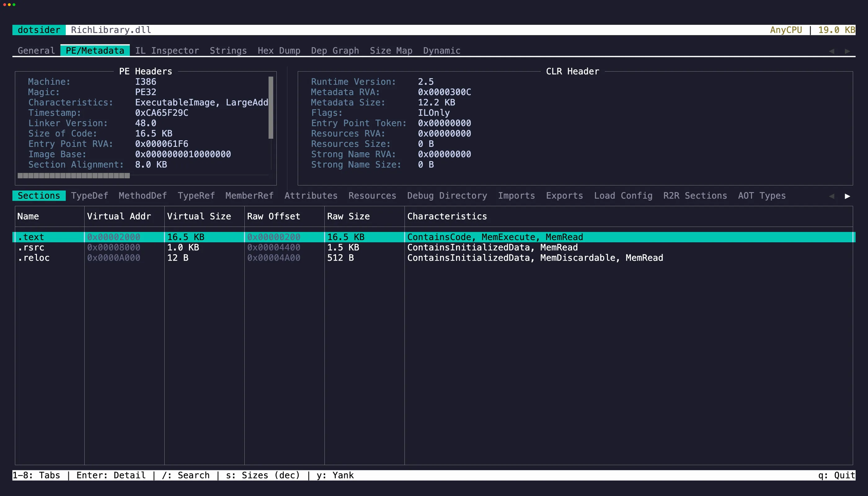The width and height of the screenshot is (868, 496).
Task: Switch to the IL Inspector tab
Action: click(167, 51)
